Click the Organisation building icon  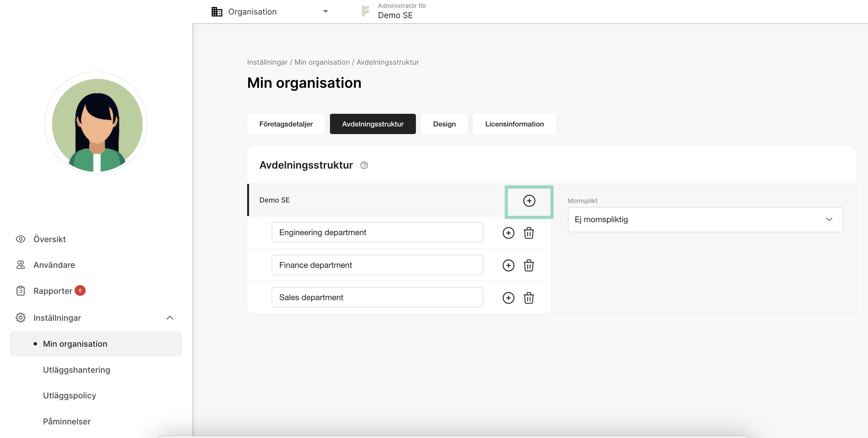click(217, 11)
